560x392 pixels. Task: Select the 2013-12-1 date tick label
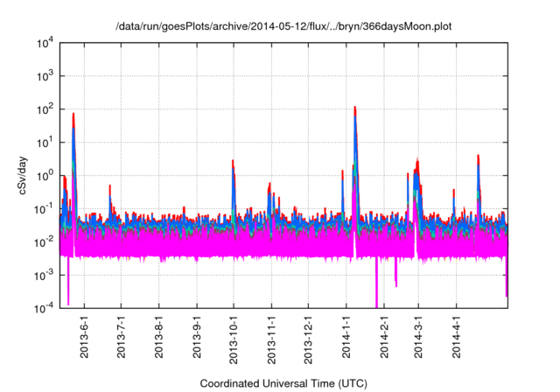point(308,342)
